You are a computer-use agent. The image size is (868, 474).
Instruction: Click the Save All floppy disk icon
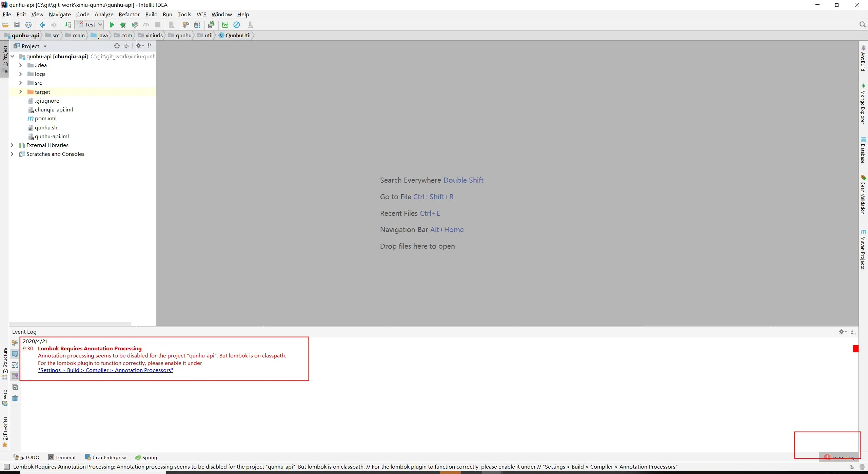[x=17, y=25]
